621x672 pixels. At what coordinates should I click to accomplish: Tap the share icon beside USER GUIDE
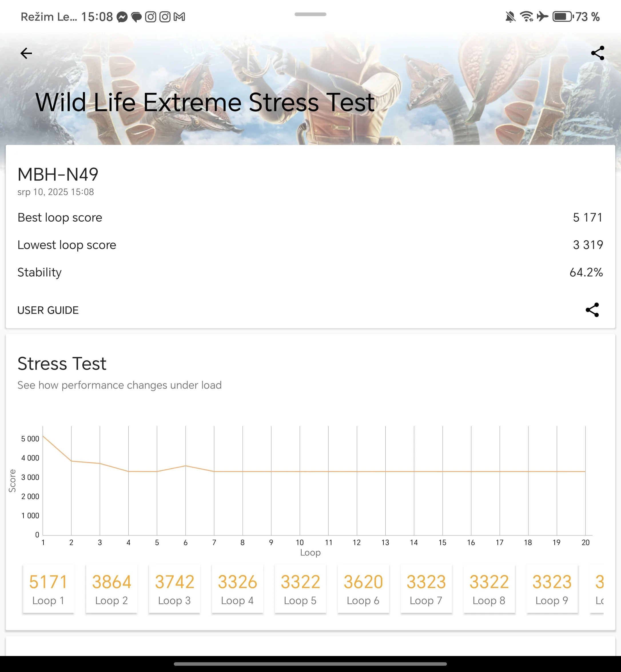point(592,310)
